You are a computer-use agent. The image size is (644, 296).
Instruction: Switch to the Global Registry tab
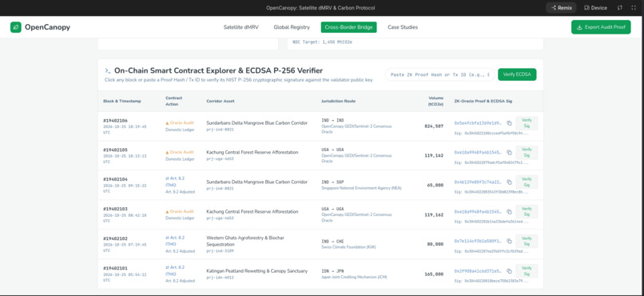(x=292, y=27)
